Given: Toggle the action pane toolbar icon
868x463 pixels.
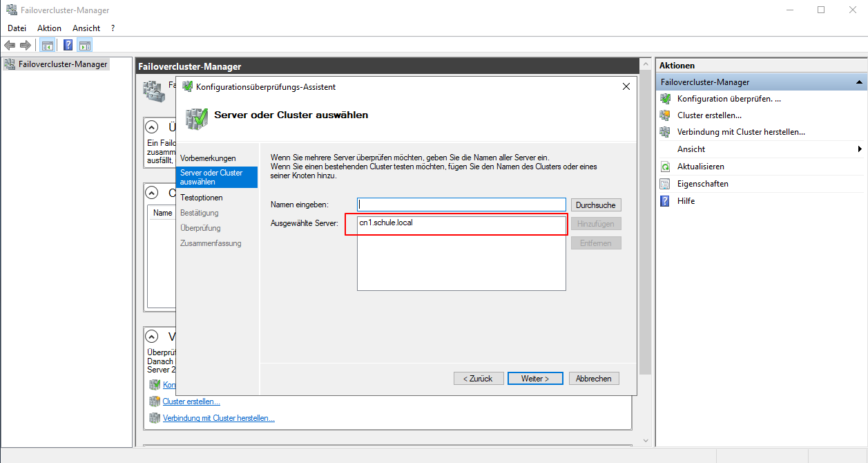Looking at the screenshot, I should (x=84, y=45).
